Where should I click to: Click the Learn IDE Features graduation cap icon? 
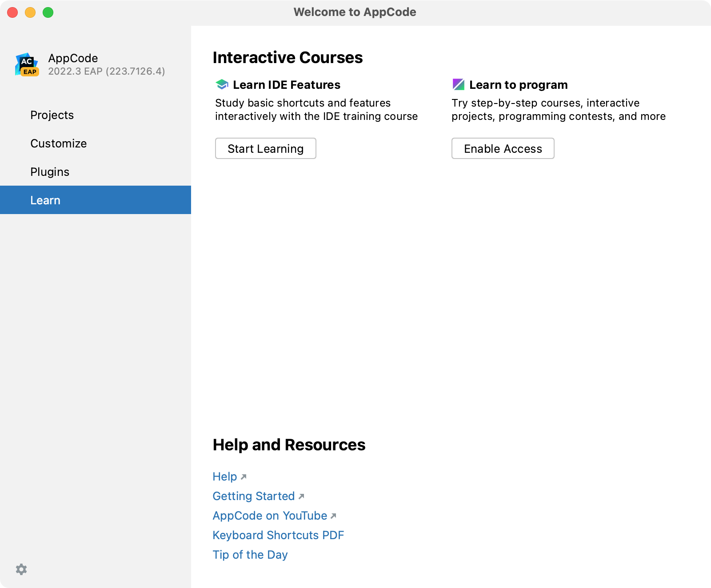222,84
